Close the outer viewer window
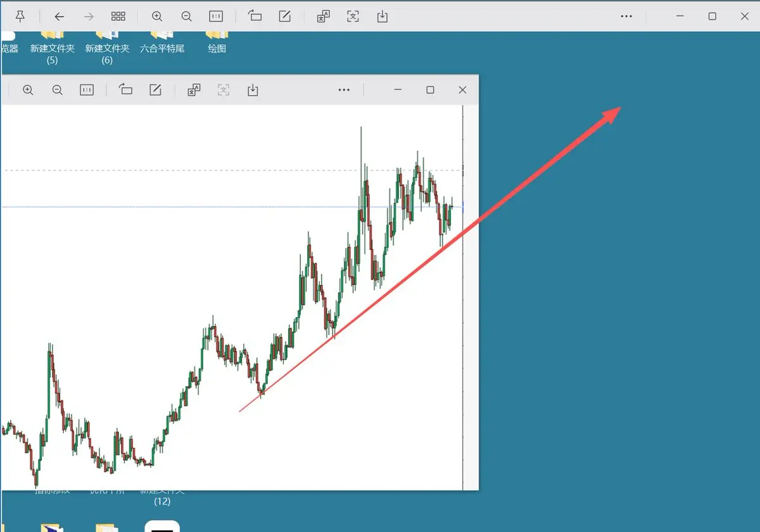The width and height of the screenshot is (760, 532). tap(744, 16)
